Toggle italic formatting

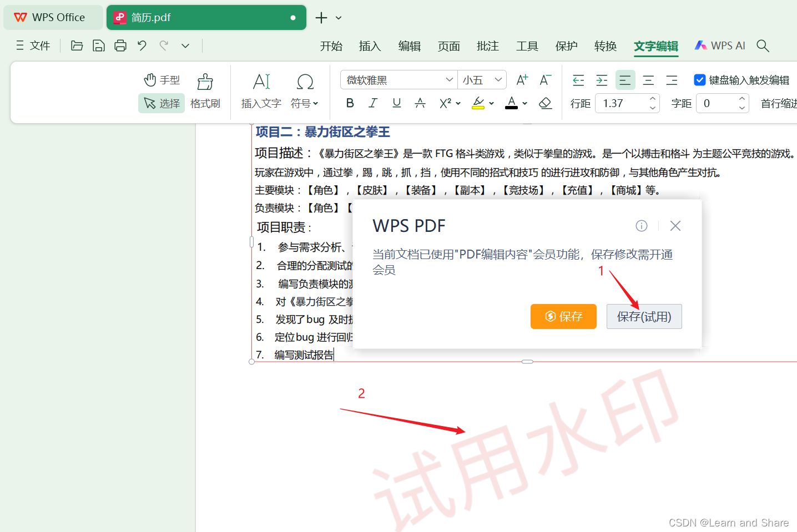[x=373, y=103]
